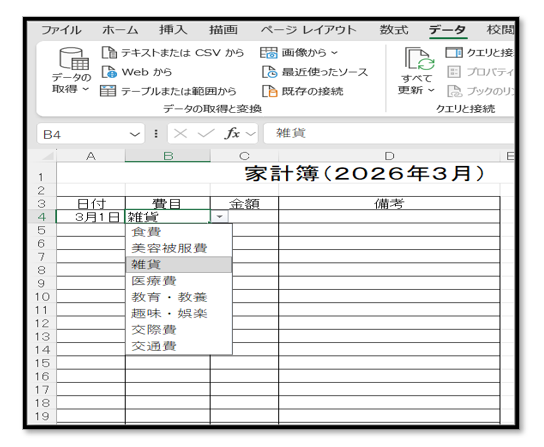Viewport: 544px width, 447px height.
Task: Select row 4 header
Action: [x=42, y=217]
